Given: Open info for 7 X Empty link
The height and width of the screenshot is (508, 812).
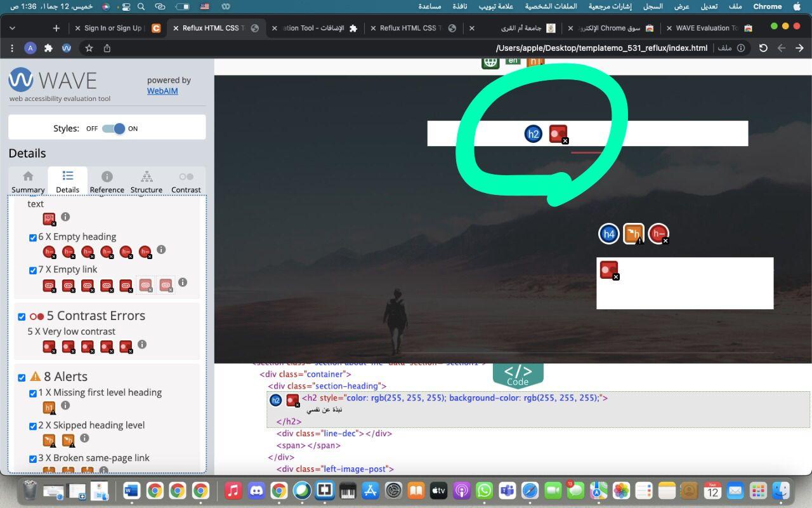Looking at the screenshot, I should pyautogui.click(x=183, y=282).
